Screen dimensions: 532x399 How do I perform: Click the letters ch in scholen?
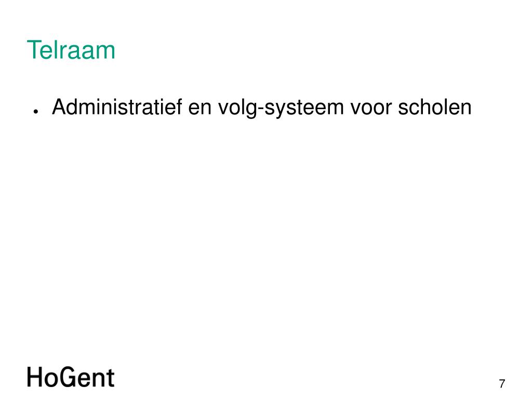419,107
